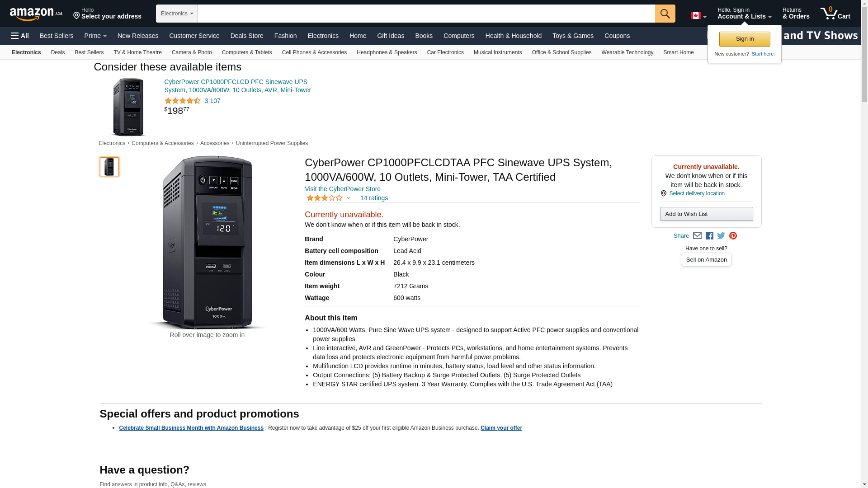The image size is (868, 488).
Task: Open the All hamburger menu
Action: tap(20, 36)
